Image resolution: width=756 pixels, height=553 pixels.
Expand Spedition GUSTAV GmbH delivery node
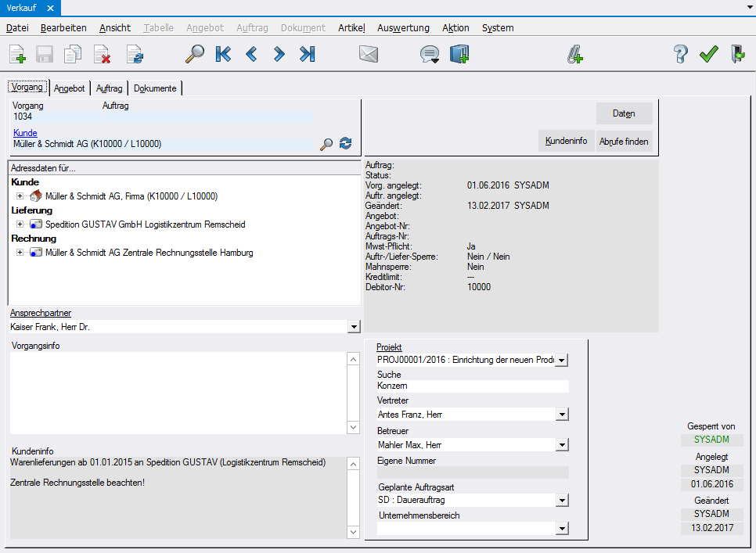coord(19,224)
